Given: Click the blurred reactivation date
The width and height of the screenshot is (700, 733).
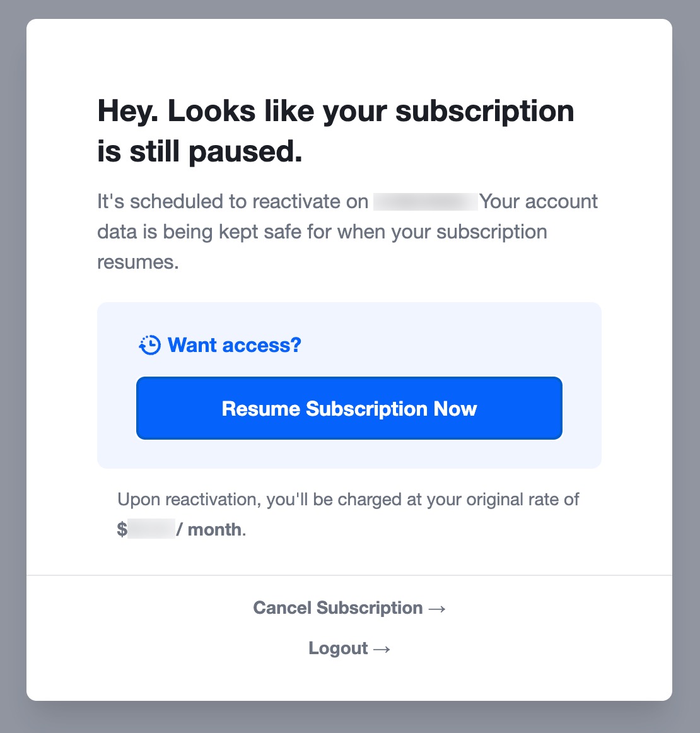Looking at the screenshot, I should [425, 201].
